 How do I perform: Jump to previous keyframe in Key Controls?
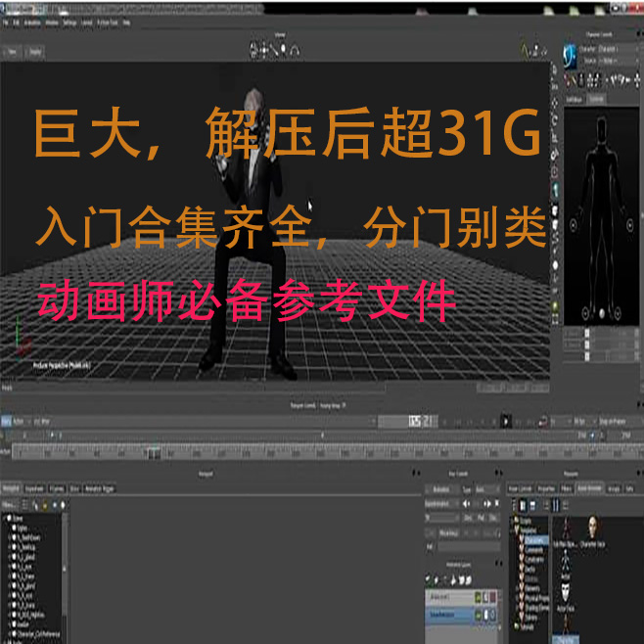coord(467,503)
